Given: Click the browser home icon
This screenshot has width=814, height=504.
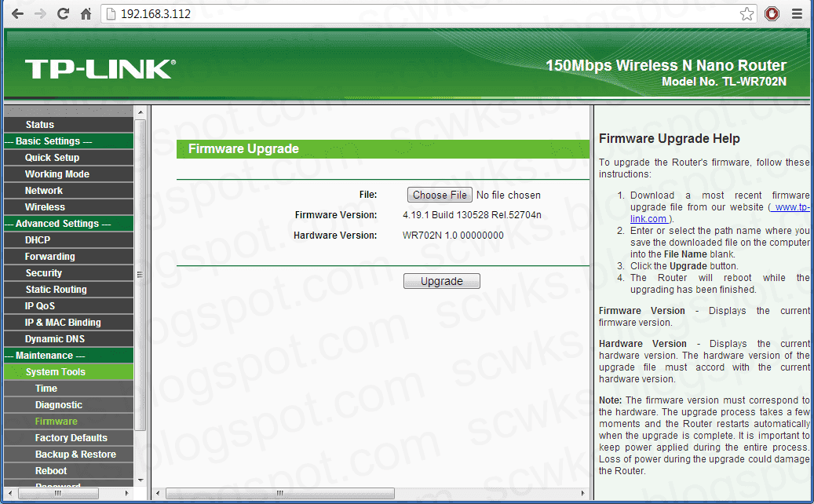Looking at the screenshot, I should 86,13.
